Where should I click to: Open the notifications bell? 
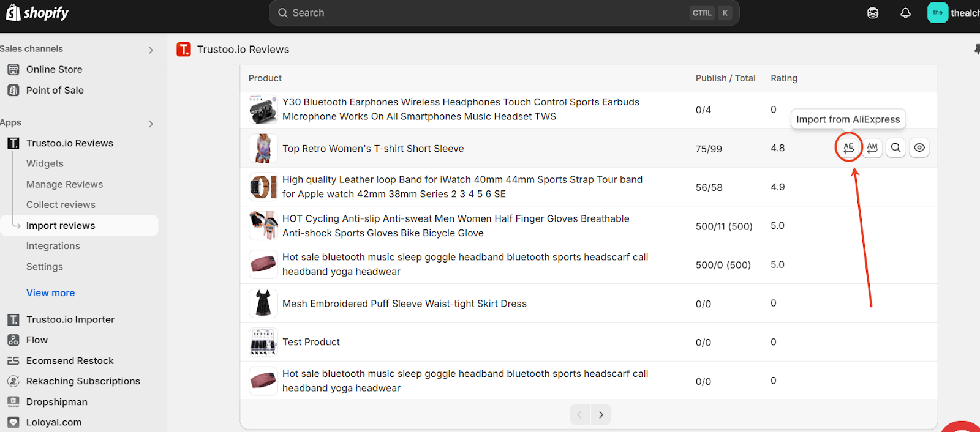coord(905,13)
